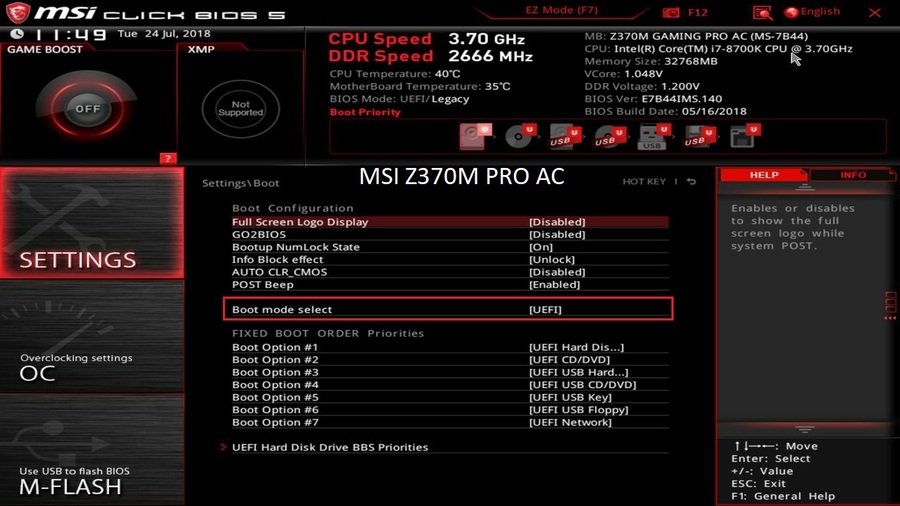Click the BIOS Mode UEFI/Legacy text
The width and height of the screenshot is (900, 506).
pyautogui.click(x=399, y=99)
